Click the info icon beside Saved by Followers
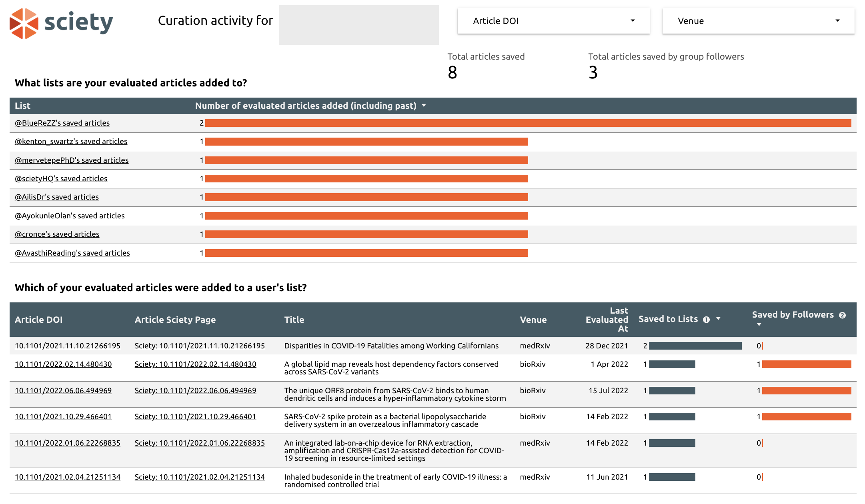Image resolution: width=865 pixels, height=504 pixels. click(x=842, y=315)
